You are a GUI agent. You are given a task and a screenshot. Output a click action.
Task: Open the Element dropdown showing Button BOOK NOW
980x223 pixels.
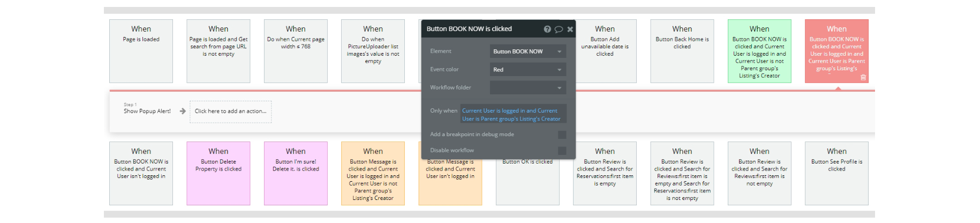pos(527,51)
